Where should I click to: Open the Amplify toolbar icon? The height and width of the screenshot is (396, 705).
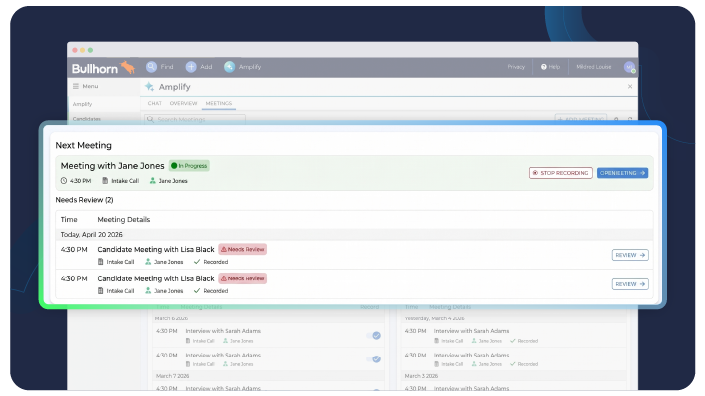click(x=229, y=67)
